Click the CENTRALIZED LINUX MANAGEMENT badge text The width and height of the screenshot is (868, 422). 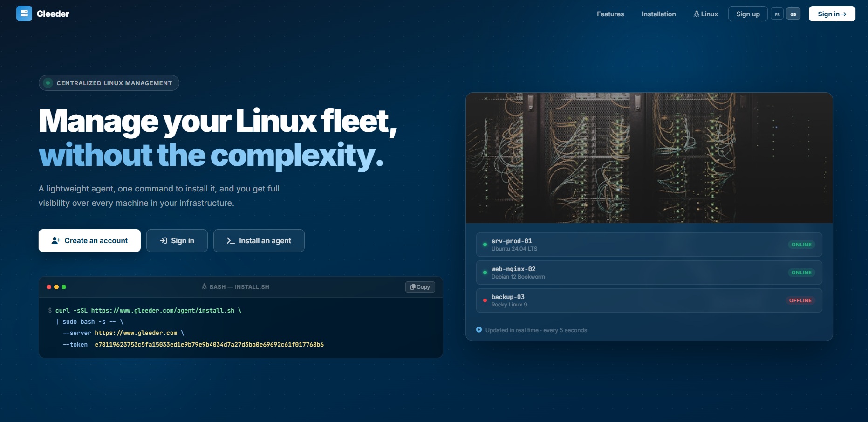point(114,83)
